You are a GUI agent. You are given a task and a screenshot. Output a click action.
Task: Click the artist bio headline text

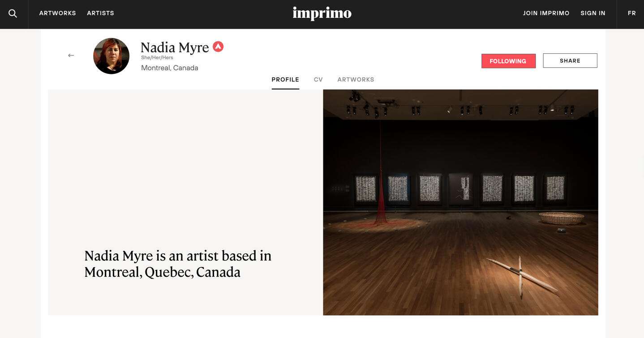[x=178, y=264]
